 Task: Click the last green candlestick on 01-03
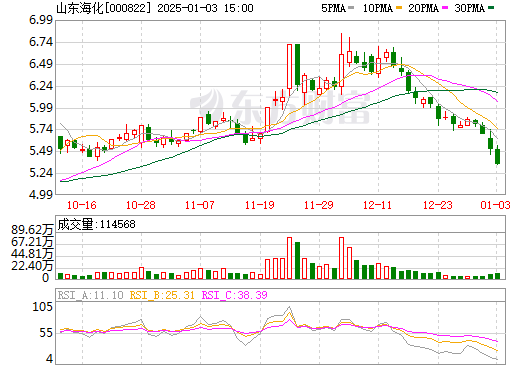498,156
